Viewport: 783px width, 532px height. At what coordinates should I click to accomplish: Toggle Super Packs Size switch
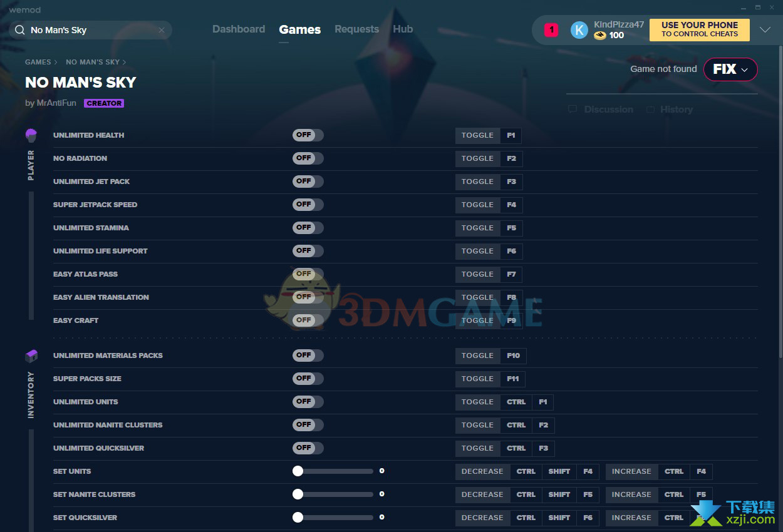pos(308,379)
